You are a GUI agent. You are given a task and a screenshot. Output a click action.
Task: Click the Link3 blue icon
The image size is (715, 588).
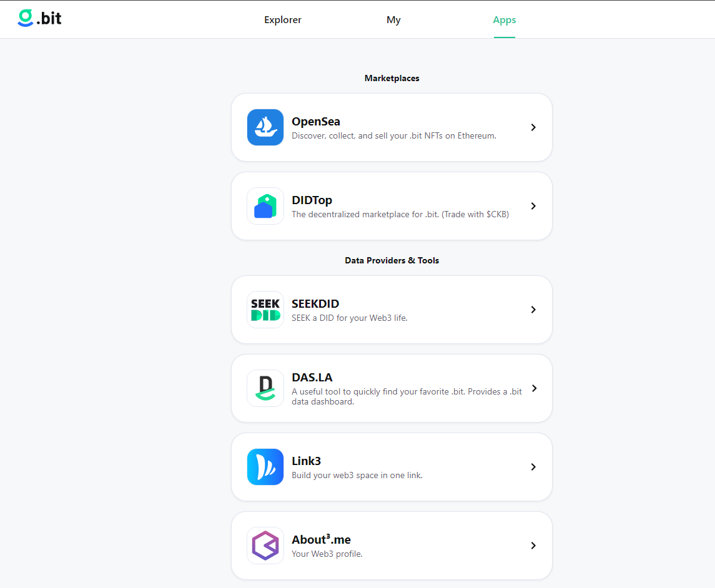pos(265,467)
